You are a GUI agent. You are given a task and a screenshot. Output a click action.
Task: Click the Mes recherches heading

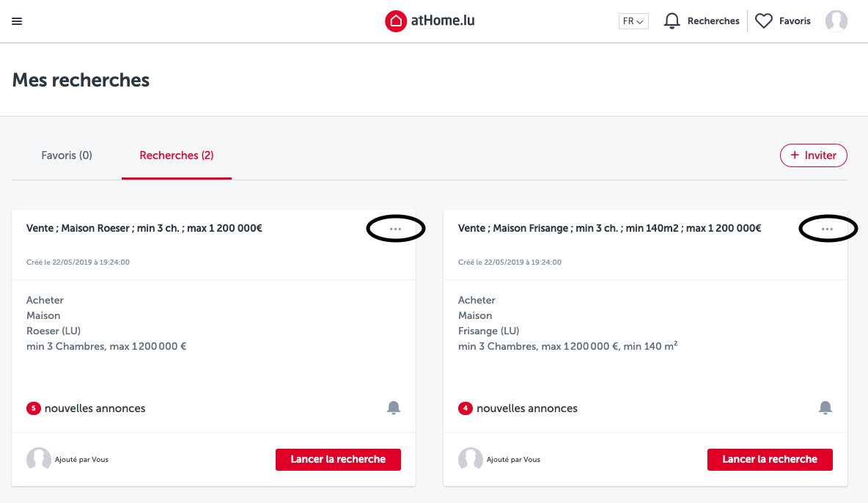81,80
